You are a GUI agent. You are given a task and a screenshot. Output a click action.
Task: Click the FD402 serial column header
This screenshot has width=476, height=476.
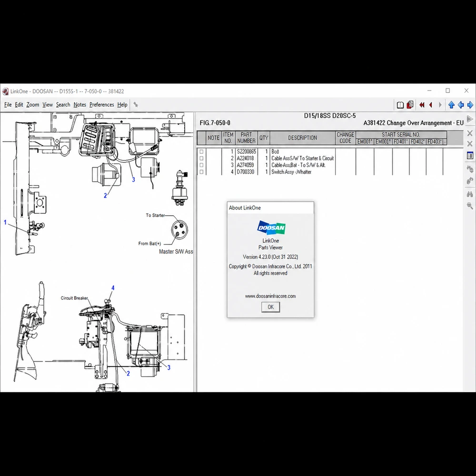(418, 142)
